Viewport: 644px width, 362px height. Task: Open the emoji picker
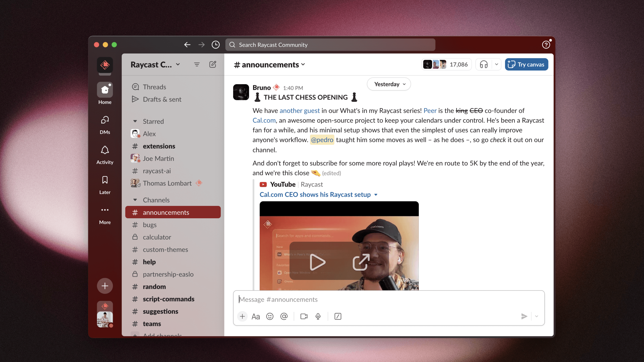tap(270, 316)
